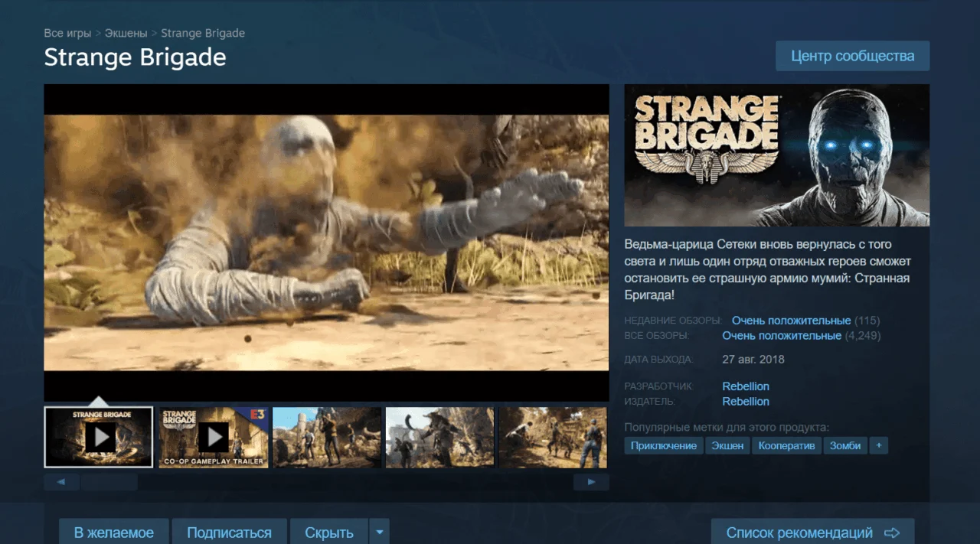Select the Приключение tag
The height and width of the screenshot is (544, 980).
[664, 445]
